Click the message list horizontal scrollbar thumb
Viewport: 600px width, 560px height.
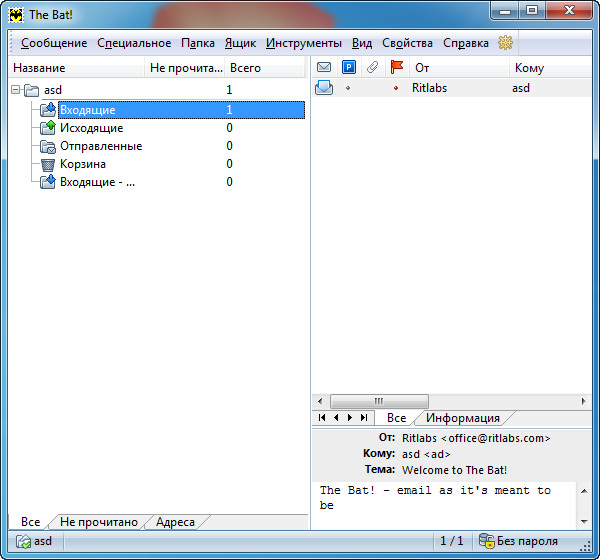[x=379, y=401]
